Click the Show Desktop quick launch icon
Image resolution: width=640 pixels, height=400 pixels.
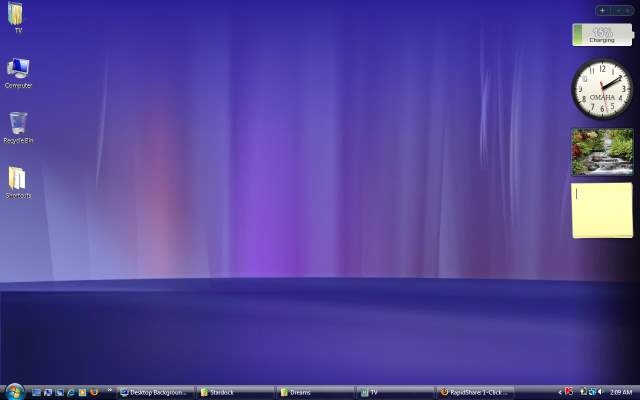36,393
